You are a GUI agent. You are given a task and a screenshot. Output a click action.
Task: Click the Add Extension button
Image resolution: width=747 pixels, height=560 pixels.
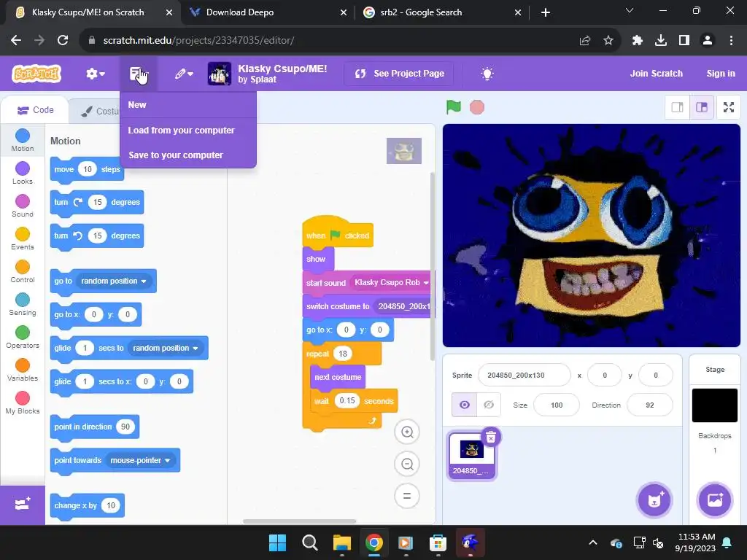23,505
